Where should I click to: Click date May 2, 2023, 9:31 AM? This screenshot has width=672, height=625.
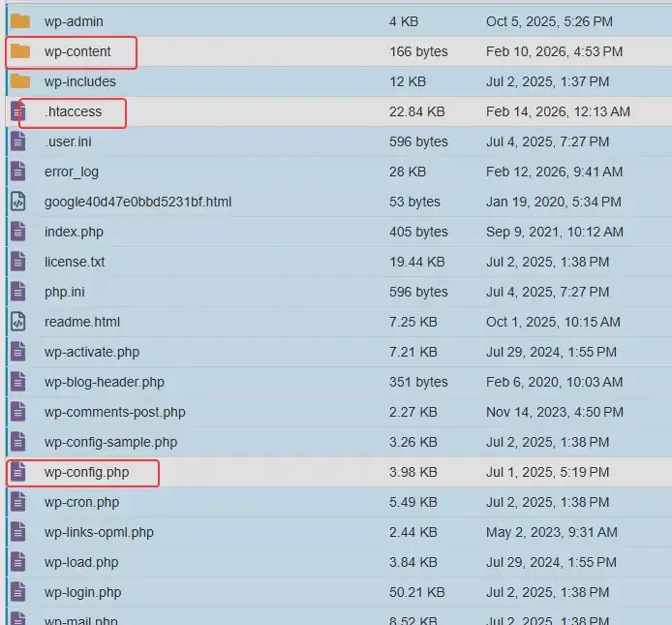[x=552, y=532]
